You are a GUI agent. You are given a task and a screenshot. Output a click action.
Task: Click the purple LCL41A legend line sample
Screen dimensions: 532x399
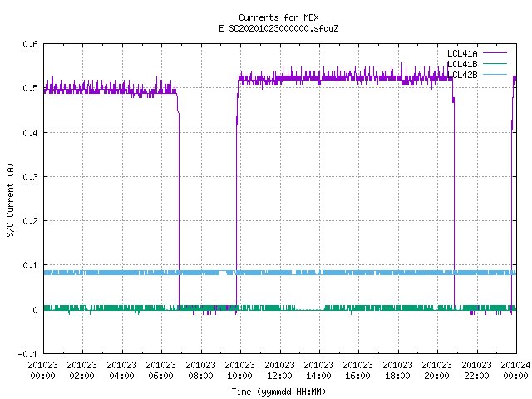(495, 53)
